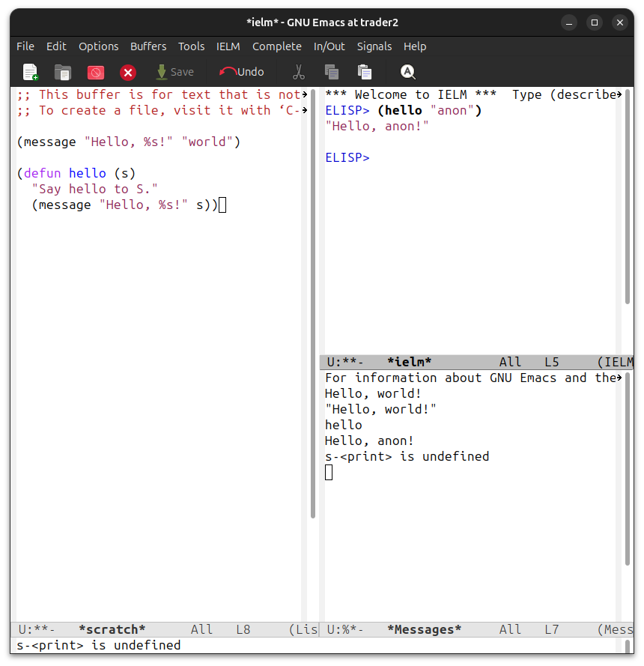Click the (hello "anon") input in ielm
The width and height of the screenshot is (644, 666).
(x=429, y=110)
